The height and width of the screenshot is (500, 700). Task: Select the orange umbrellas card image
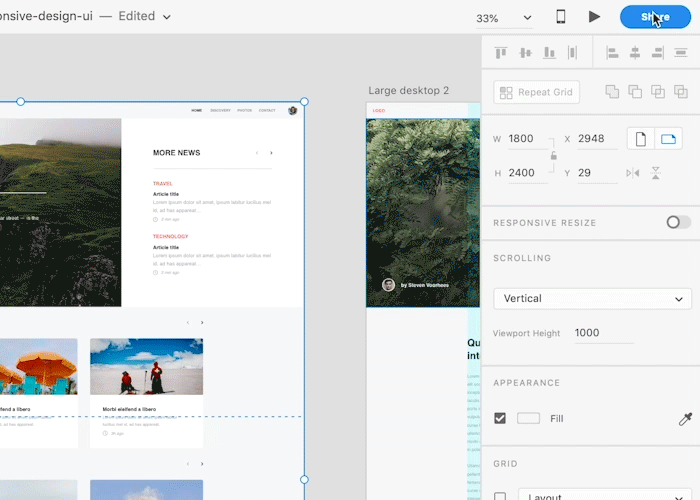coord(38,367)
